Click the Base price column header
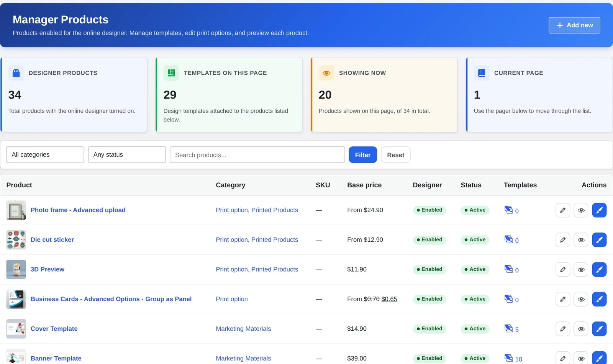The height and width of the screenshot is (364, 613). tap(364, 185)
